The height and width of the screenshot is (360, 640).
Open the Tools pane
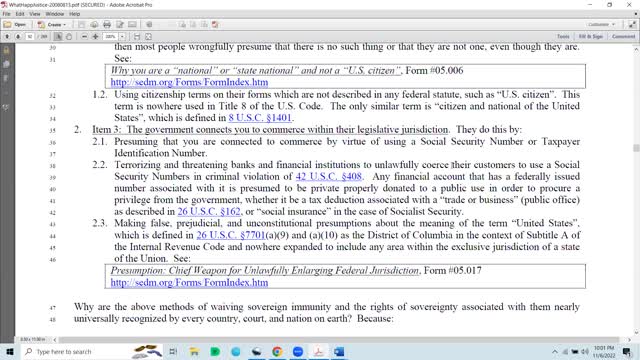coord(563,36)
